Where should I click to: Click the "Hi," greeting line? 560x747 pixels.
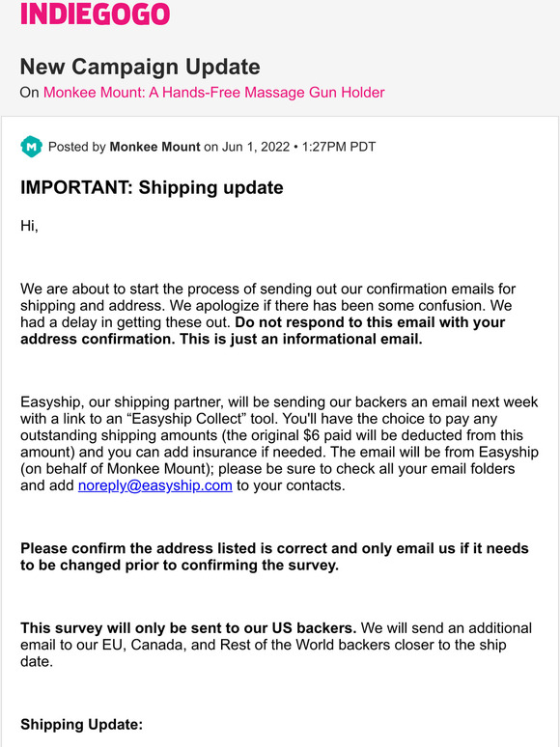point(29,225)
